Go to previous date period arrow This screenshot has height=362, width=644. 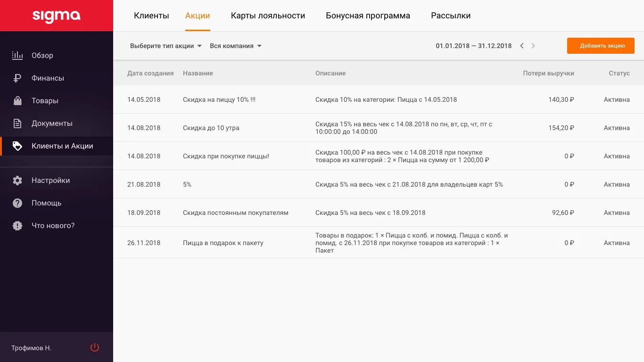tap(522, 46)
